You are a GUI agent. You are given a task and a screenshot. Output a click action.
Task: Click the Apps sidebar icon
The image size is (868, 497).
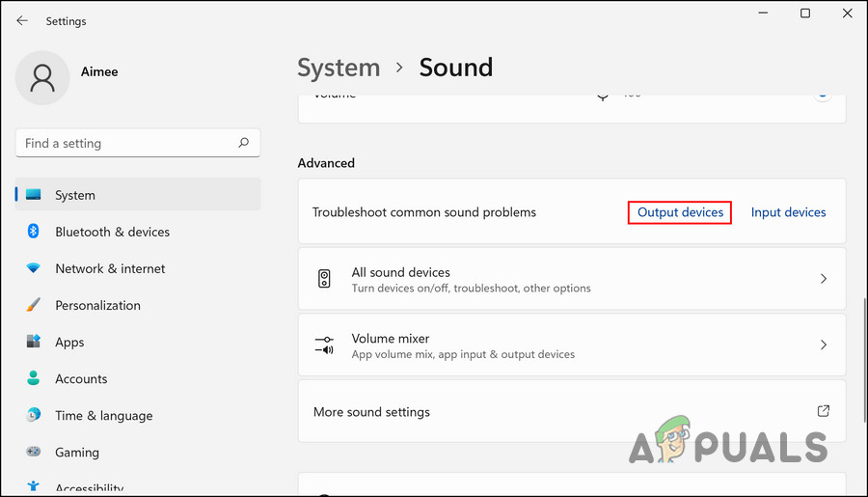(34, 342)
